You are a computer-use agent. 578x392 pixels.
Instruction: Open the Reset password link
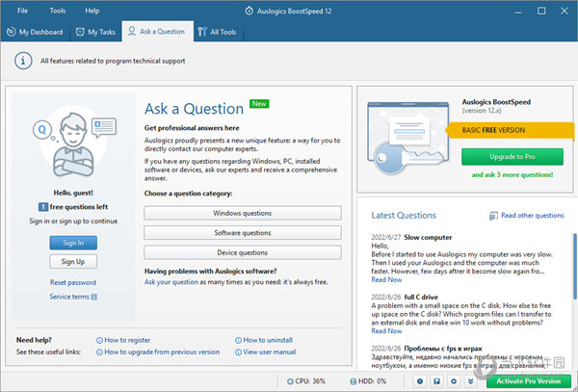pos(73,282)
